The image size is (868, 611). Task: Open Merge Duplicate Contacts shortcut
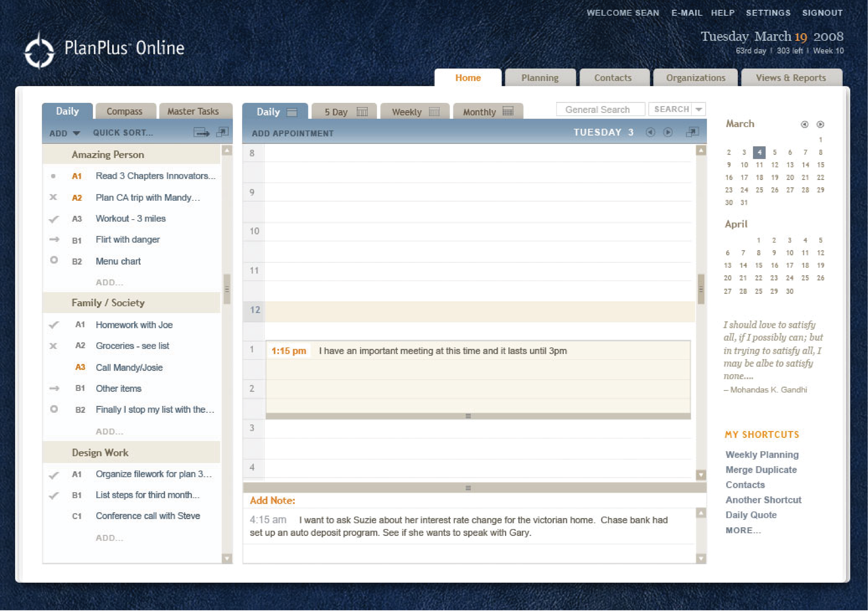tap(761, 477)
